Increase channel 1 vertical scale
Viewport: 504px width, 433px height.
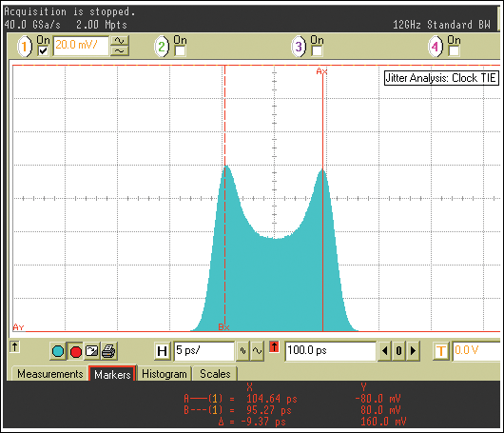(x=120, y=41)
